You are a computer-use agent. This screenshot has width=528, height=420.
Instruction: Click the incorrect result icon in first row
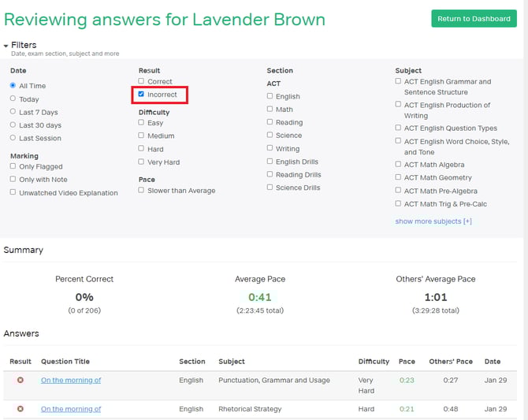click(x=20, y=381)
